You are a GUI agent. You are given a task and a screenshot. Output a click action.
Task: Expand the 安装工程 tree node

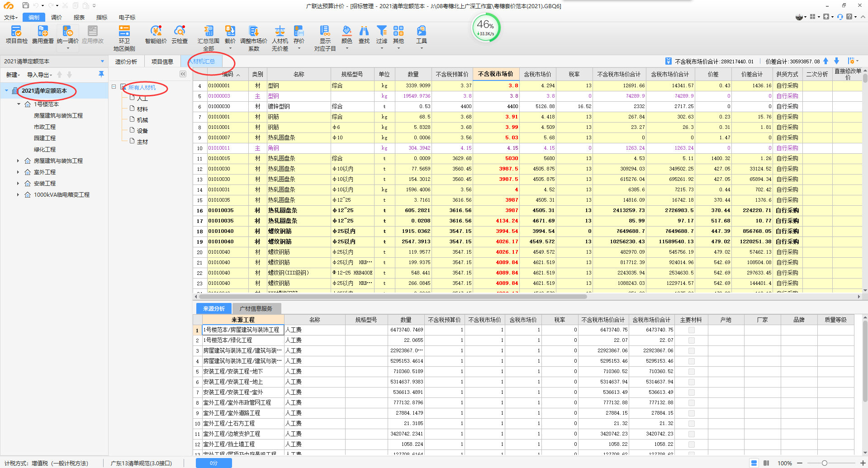click(18, 184)
